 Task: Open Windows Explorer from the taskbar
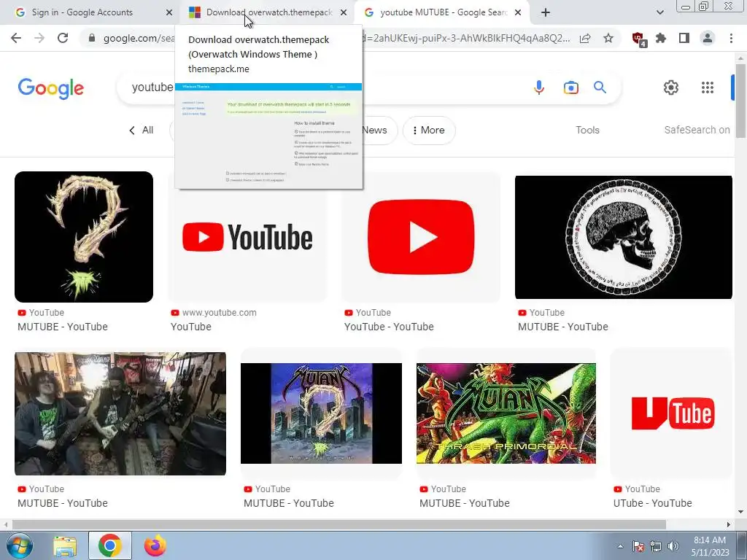(x=65, y=546)
